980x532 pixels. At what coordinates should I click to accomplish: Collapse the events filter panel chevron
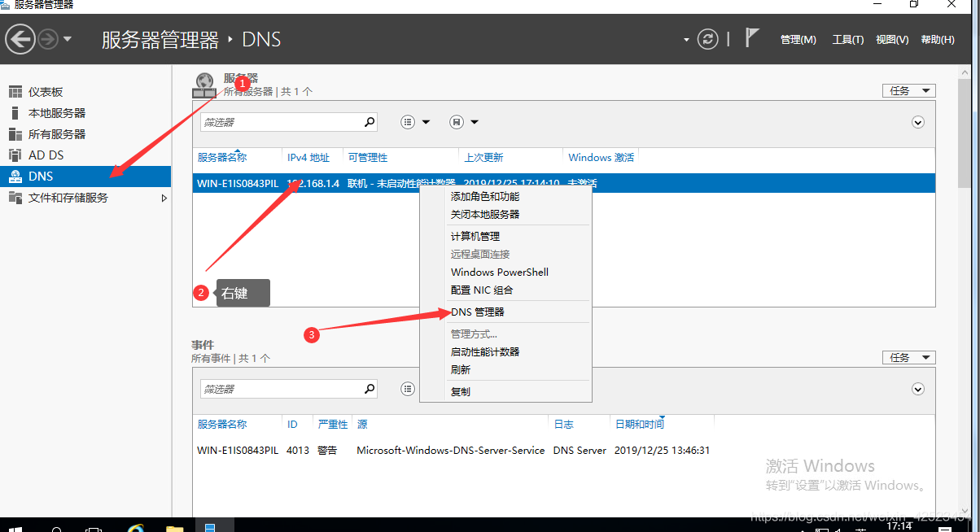918,389
